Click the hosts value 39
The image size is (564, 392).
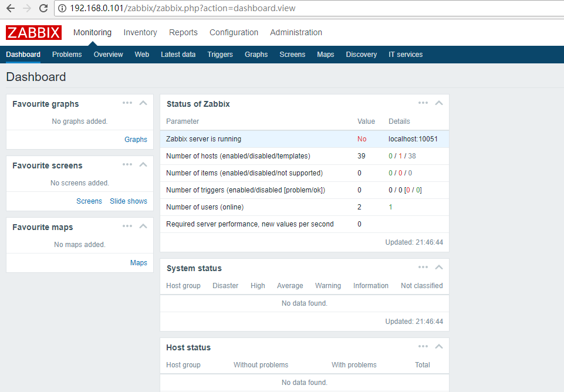pyautogui.click(x=362, y=156)
